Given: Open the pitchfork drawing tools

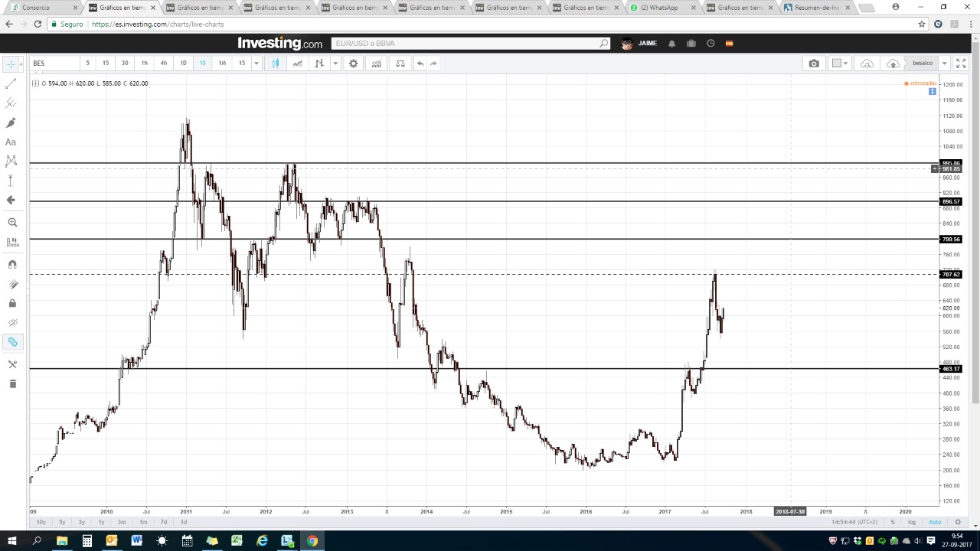Looking at the screenshot, I should point(11,103).
